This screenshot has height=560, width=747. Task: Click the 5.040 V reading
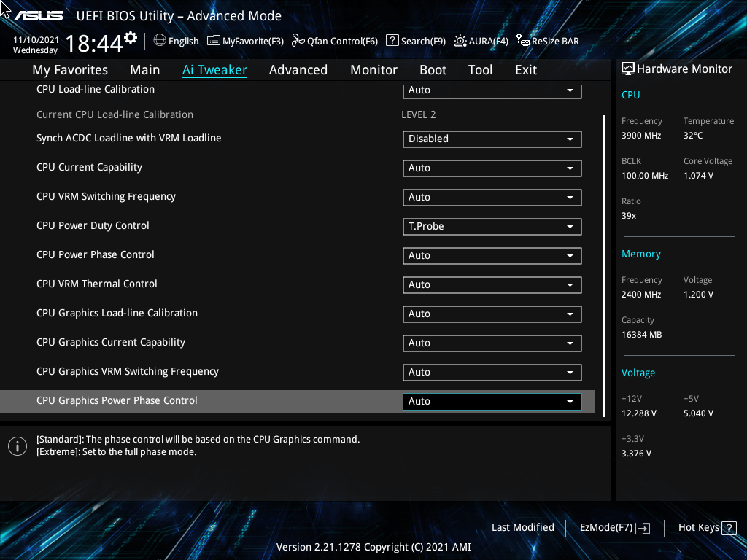click(x=698, y=413)
